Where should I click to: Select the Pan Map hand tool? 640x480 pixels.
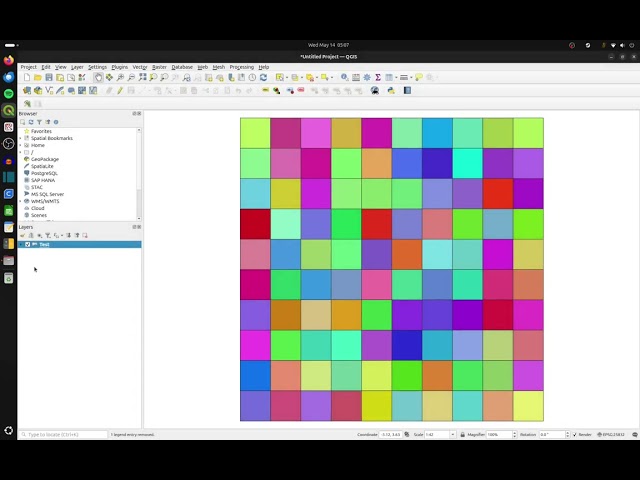tap(98, 77)
